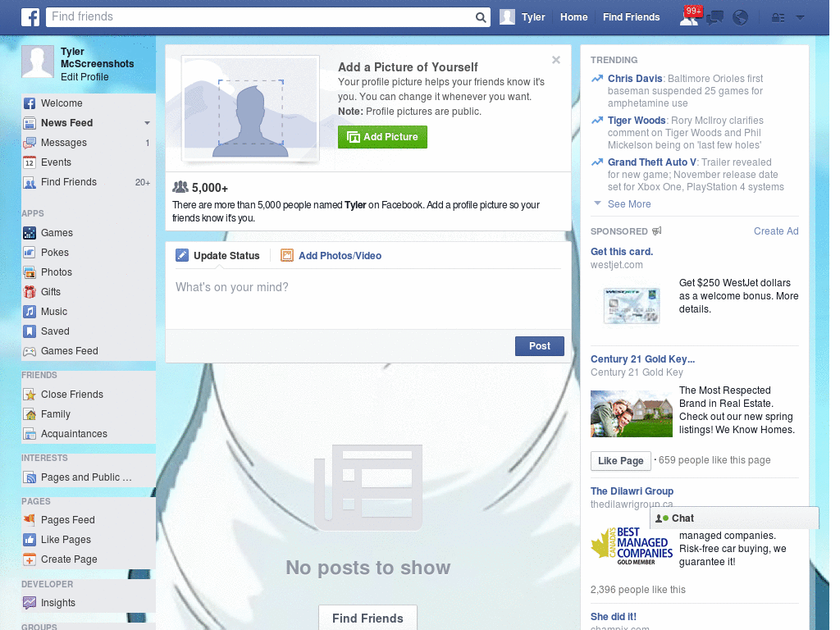Click the Messages sidebar icon
The image size is (840, 630).
coord(30,143)
